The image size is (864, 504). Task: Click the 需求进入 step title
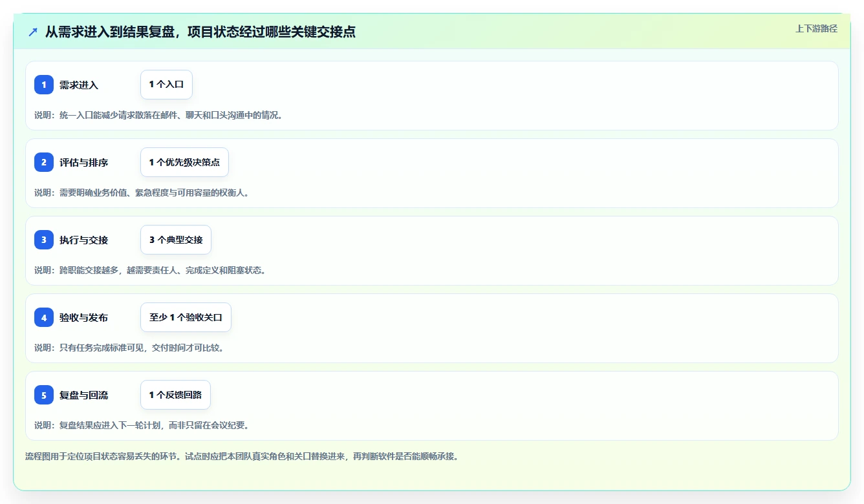click(x=79, y=85)
